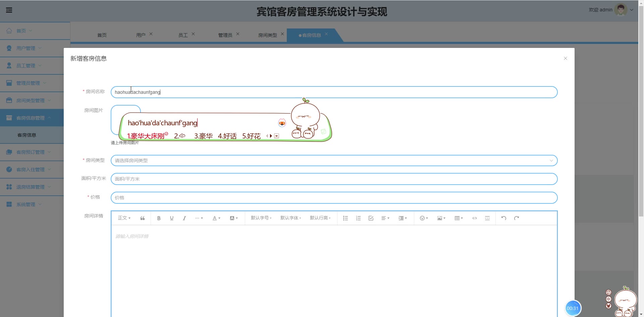This screenshot has width=644, height=317.
Task: Insert a horizontal divider line
Action: point(487,218)
